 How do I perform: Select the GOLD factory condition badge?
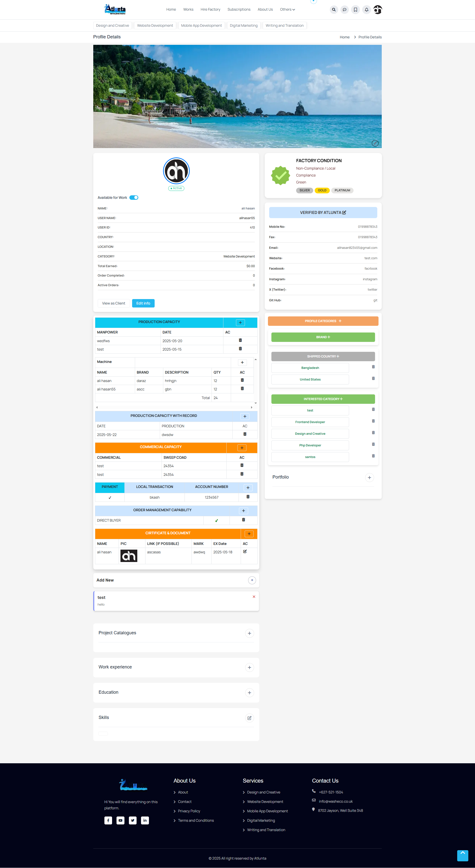[322, 190]
